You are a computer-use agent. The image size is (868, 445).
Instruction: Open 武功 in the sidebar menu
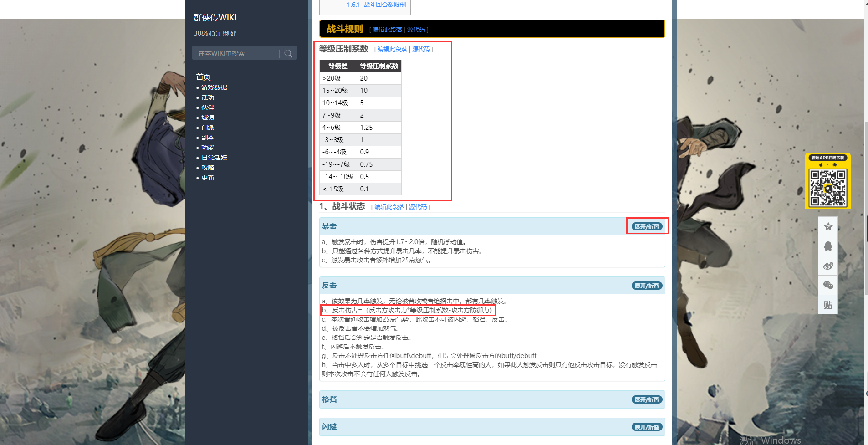click(208, 97)
